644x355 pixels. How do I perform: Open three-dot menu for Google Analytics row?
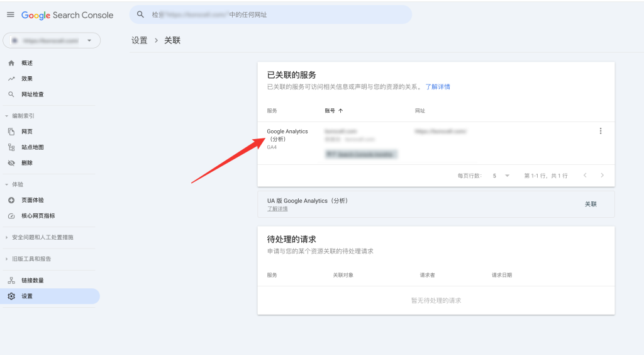(601, 131)
